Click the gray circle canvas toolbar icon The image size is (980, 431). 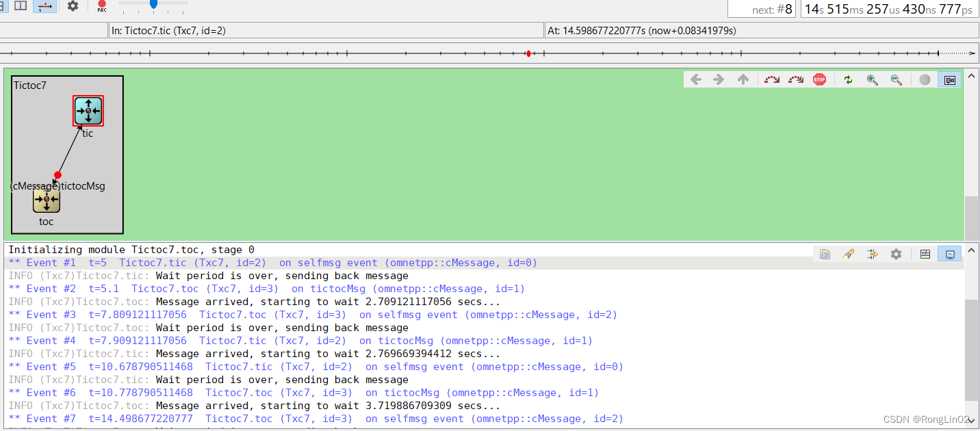(925, 79)
